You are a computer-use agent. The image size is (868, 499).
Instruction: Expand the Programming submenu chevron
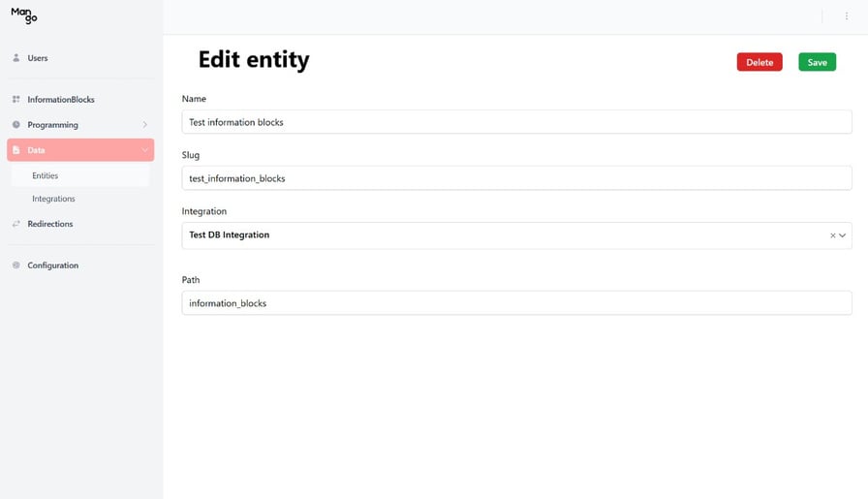144,125
